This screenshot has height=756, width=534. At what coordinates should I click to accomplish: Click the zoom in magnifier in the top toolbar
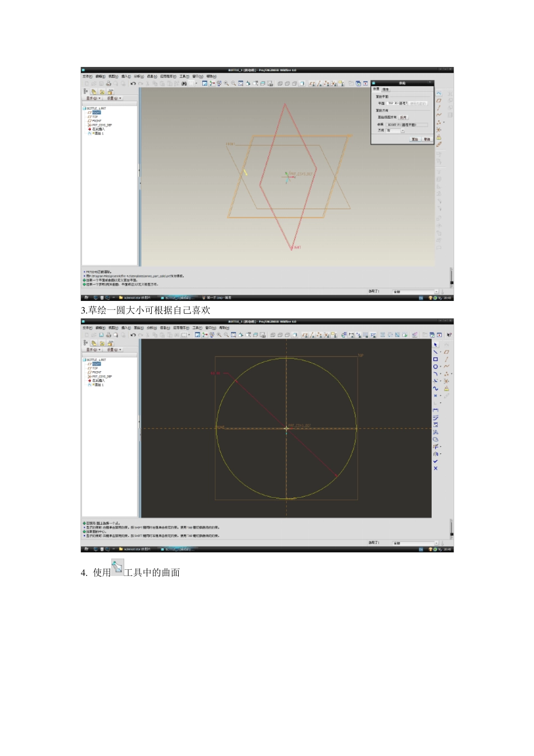226,83
